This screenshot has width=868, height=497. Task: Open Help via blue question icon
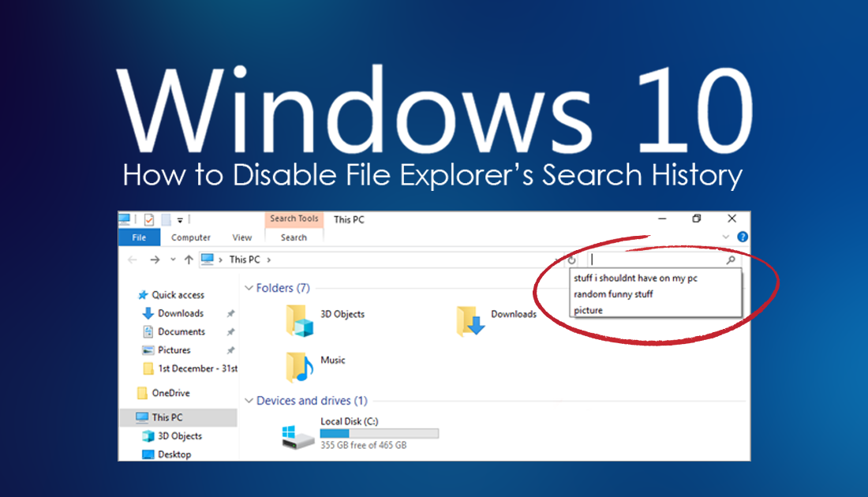[x=743, y=237]
